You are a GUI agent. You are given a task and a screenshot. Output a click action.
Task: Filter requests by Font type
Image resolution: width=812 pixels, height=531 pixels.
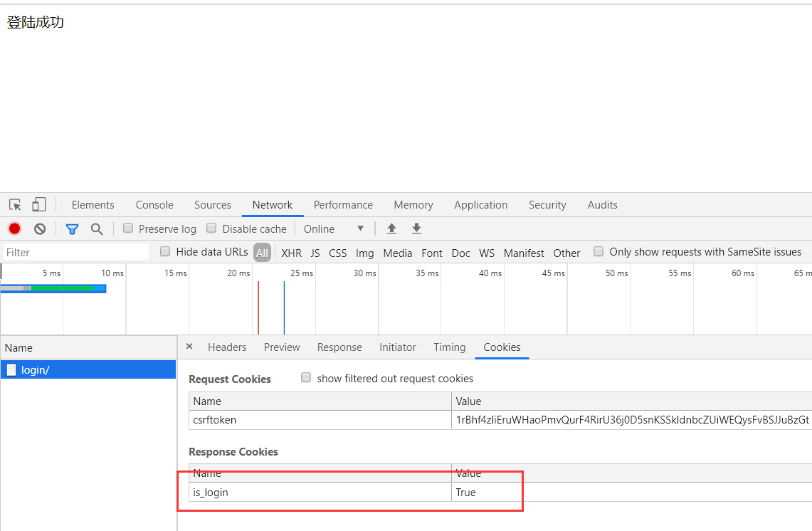click(x=432, y=253)
